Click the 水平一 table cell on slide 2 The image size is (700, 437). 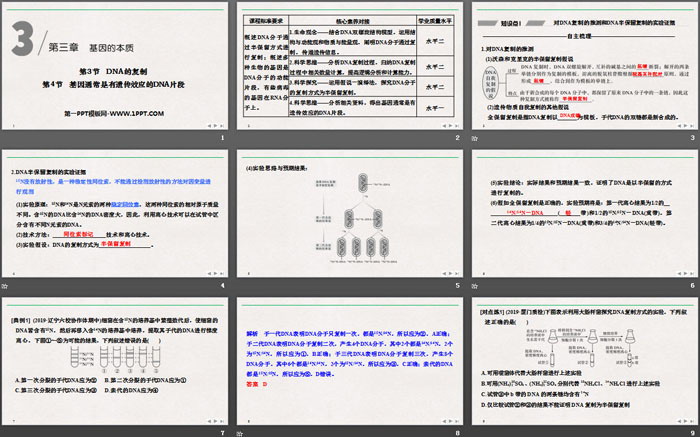click(435, 108)
